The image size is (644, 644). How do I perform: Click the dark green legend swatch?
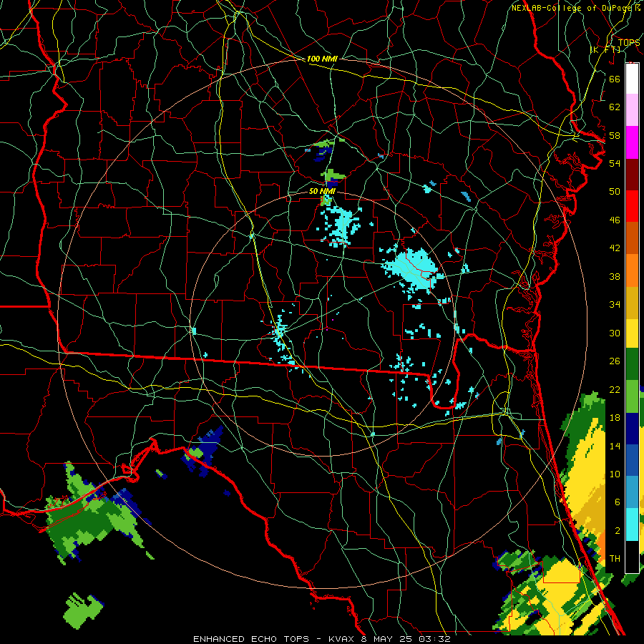(632, 364)
